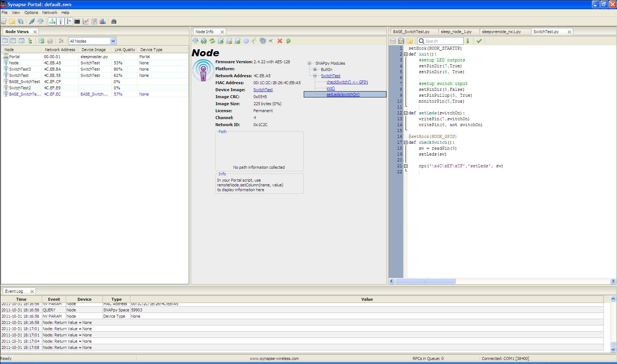This screenshot has height=364, width=617.
Task: Open the line chart data logger icon
Action: [x=86, y=21]
